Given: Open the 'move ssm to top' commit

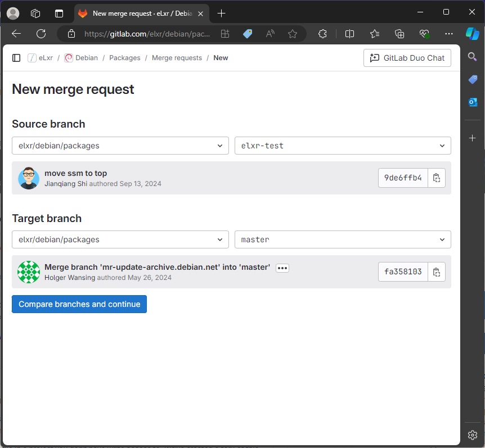Looking at the screenshot, I should tap(76, 173).
